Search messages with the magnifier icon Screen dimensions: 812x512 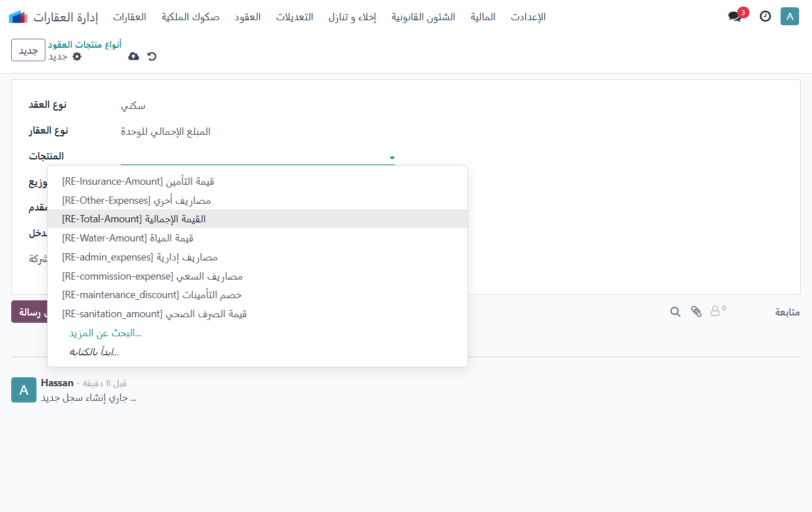[675, 312]
